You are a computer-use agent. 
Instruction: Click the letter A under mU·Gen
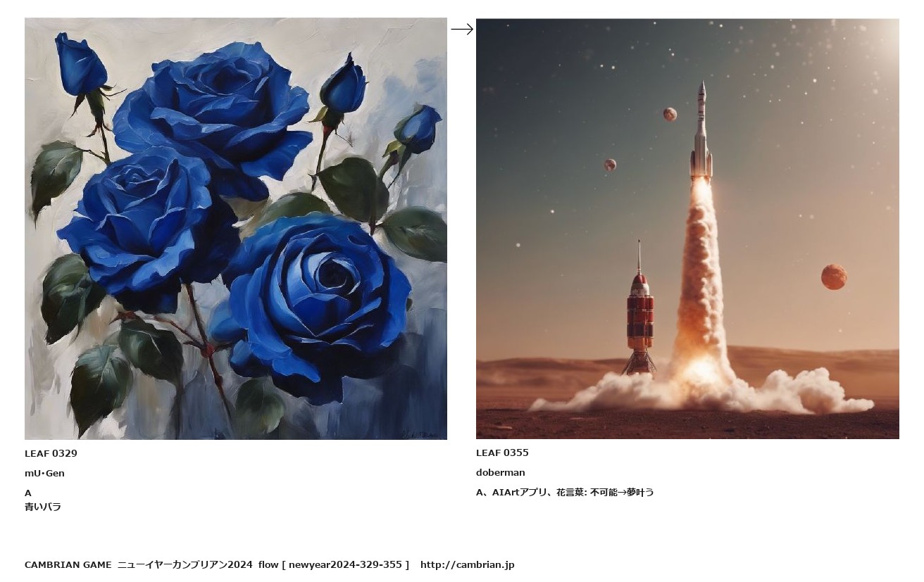coord(28,493)
